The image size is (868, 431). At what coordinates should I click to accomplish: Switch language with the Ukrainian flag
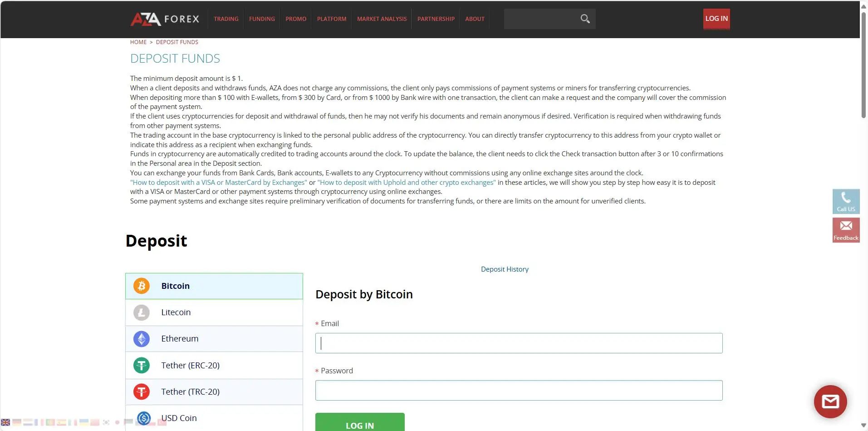(x=84, y=422)
